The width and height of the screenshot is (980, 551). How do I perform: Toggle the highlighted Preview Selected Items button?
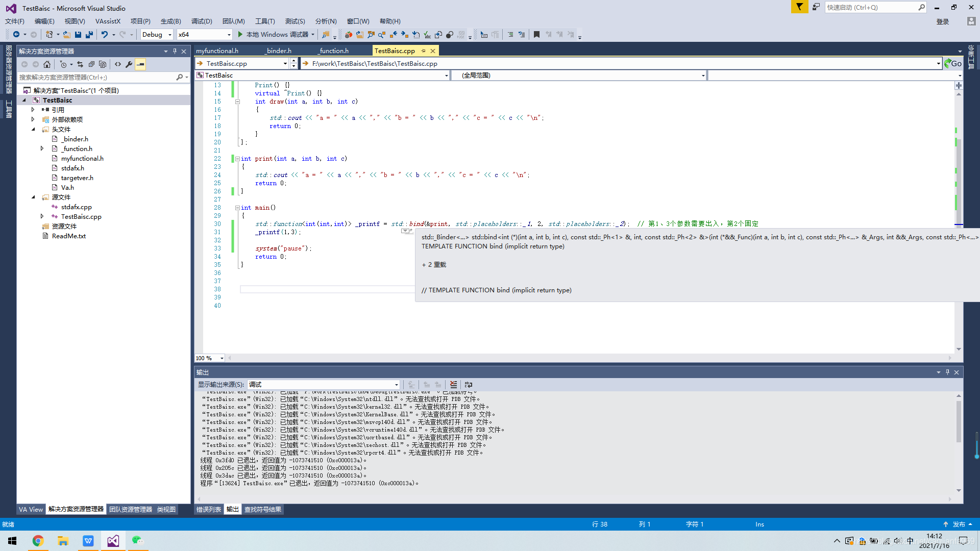(x=140, y=64)
